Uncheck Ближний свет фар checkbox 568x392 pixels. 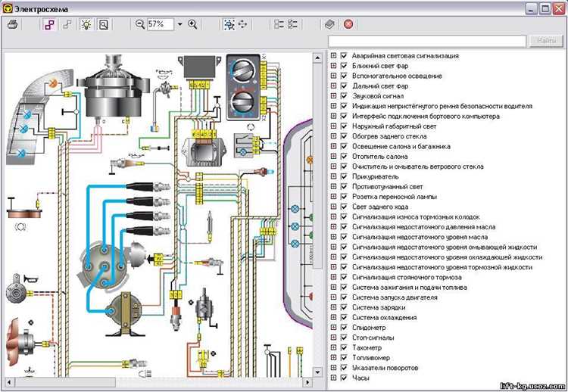point(344,66)
